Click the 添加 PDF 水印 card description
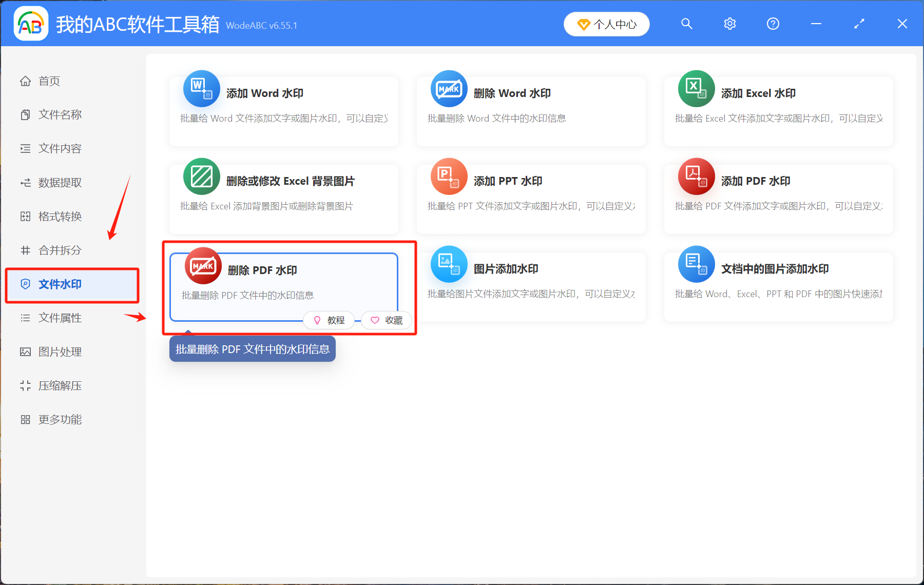924x585 pixels. click(x=779, y=206)
